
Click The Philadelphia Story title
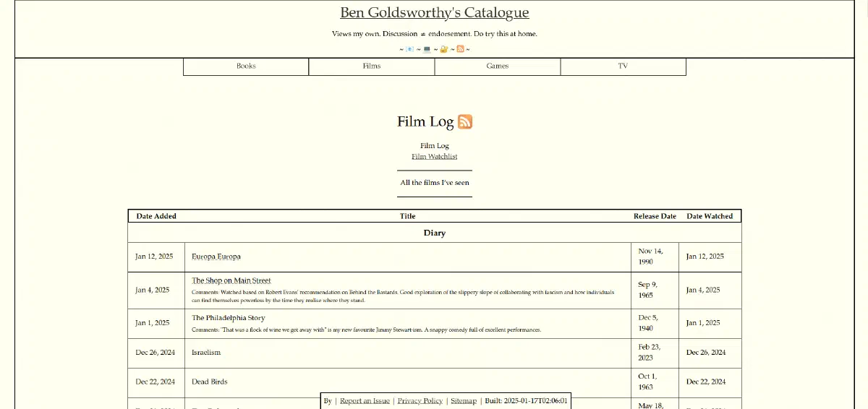point(229,318)
